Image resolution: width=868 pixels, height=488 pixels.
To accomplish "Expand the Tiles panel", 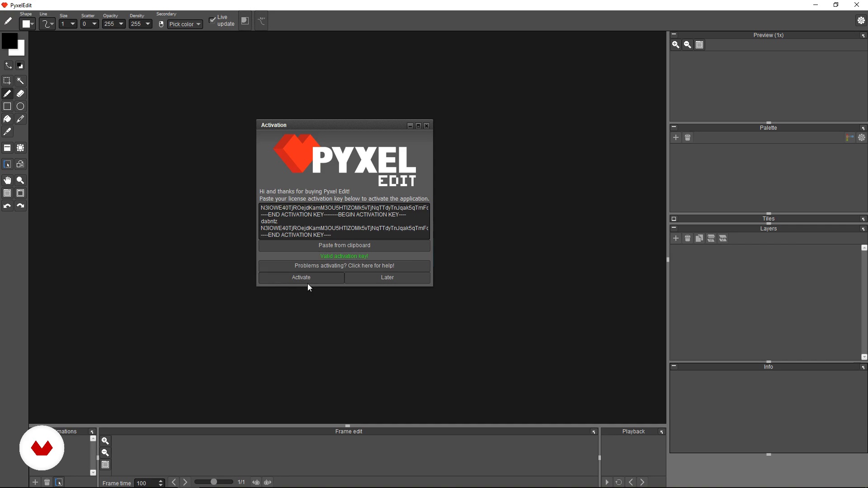I will click(x=674, y=219).
